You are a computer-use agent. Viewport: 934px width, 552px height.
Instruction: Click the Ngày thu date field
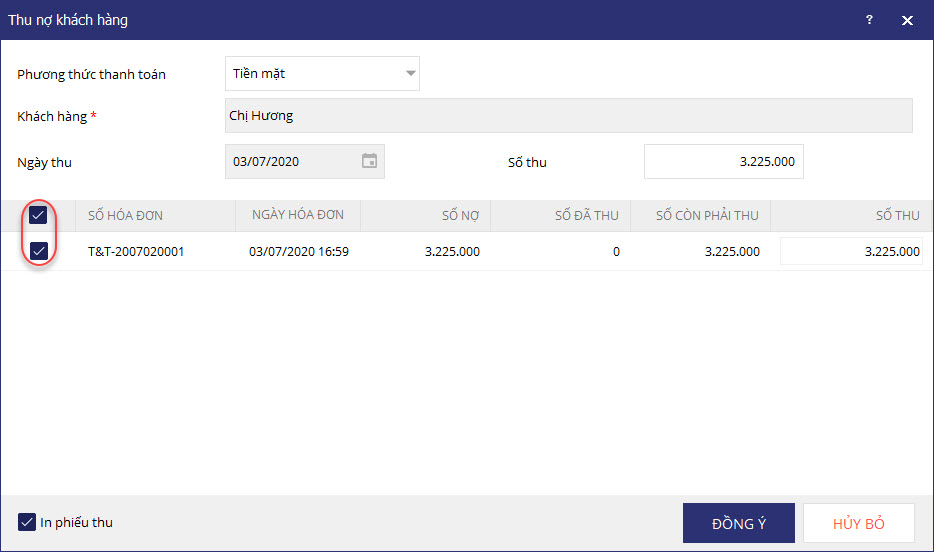(x=290, y=161)
